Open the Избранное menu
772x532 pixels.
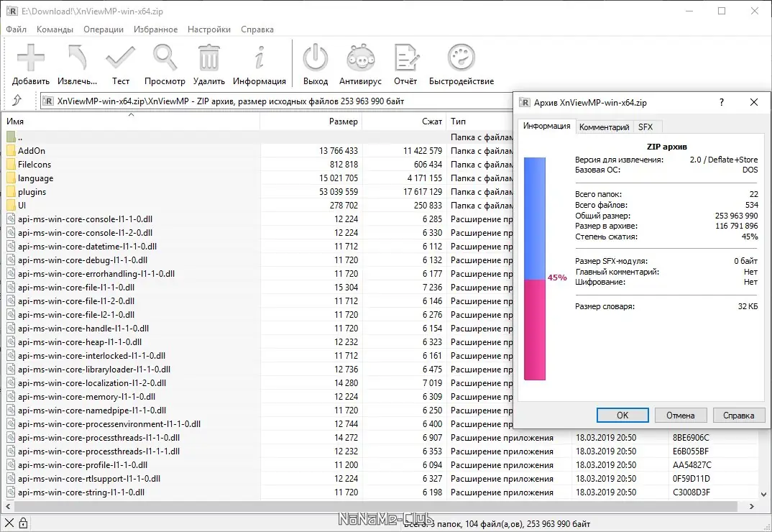[x=155, y=29]
